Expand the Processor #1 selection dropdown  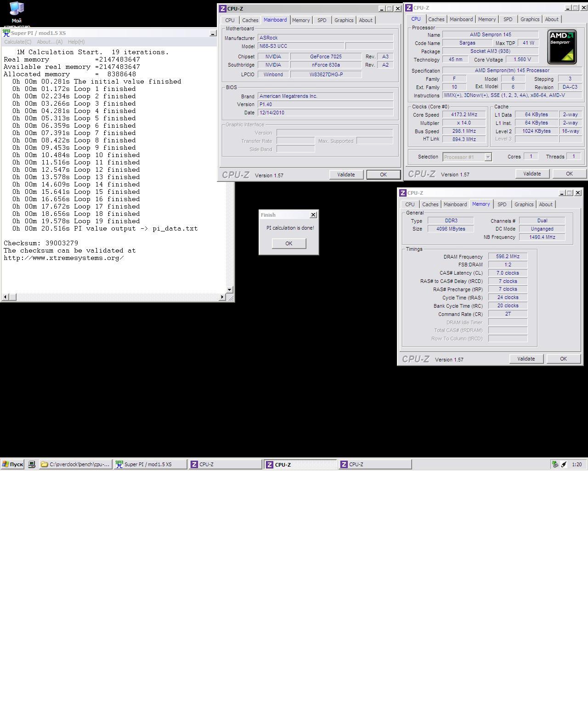click(x=488, y=157)
